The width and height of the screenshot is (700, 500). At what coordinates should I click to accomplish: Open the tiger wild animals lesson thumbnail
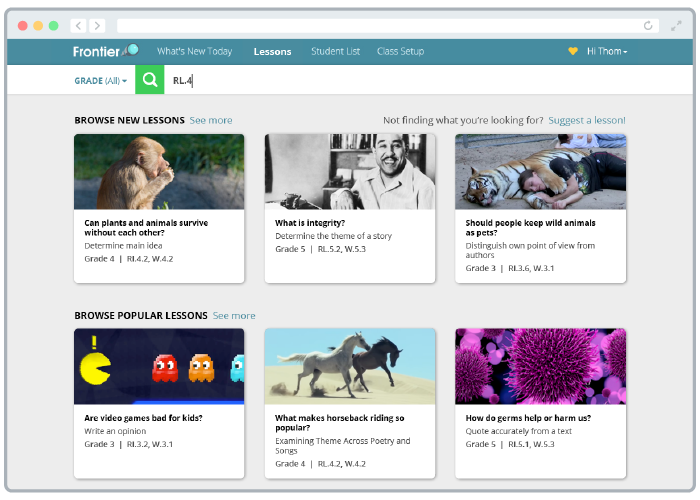pyautogui.click(x=540, y=172)
